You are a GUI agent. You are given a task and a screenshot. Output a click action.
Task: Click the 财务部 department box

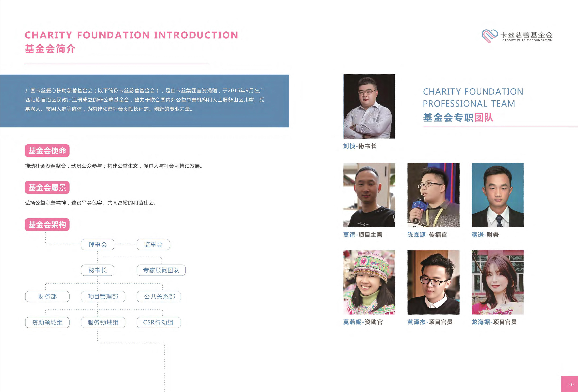click(47, 297)
